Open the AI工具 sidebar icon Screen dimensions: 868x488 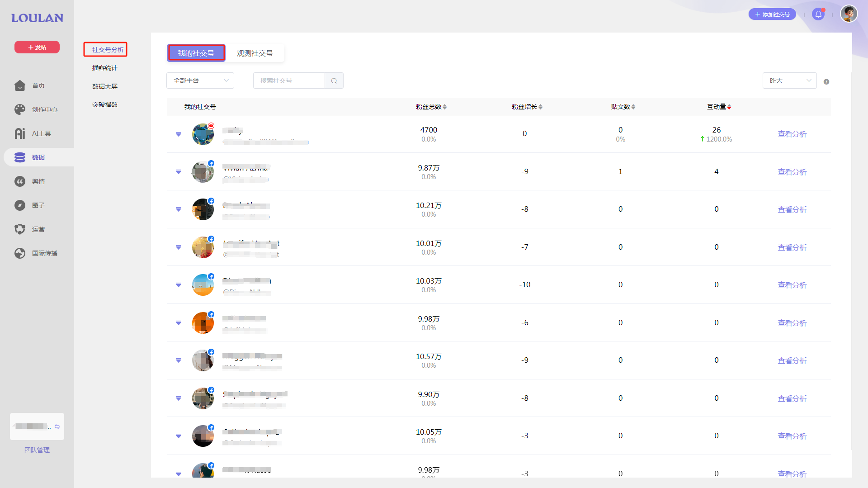[20, 133]
